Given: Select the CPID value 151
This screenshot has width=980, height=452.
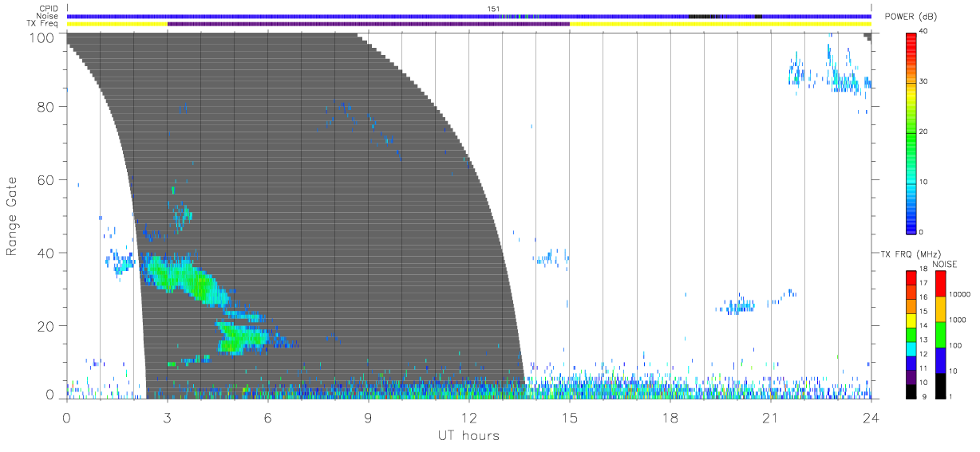Looking at the screenshot, I should coord(494,8).
